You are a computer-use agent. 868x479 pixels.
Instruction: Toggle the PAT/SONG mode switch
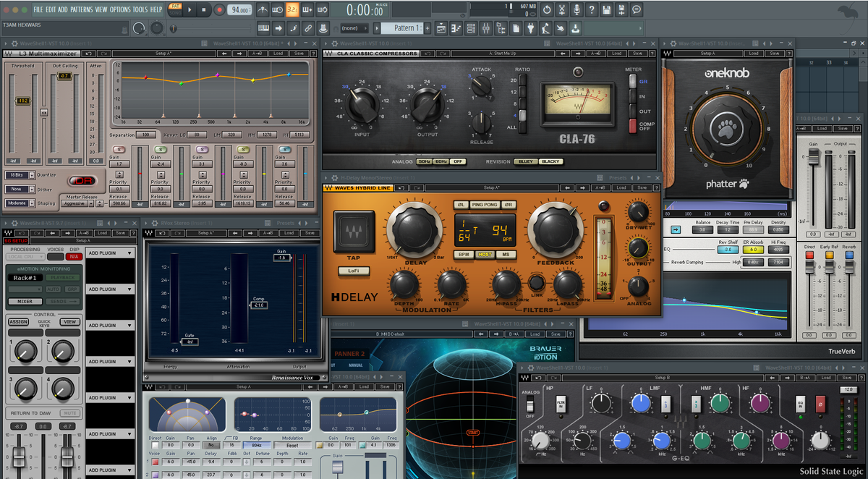click(174, 9)
